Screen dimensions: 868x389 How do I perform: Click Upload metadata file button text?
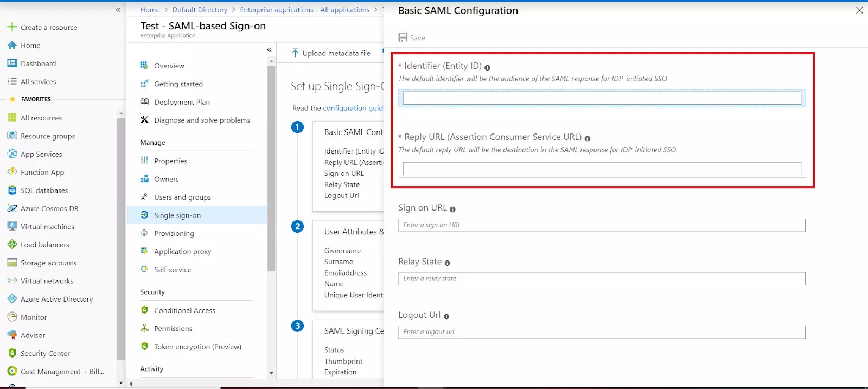[x=336, y=53]
